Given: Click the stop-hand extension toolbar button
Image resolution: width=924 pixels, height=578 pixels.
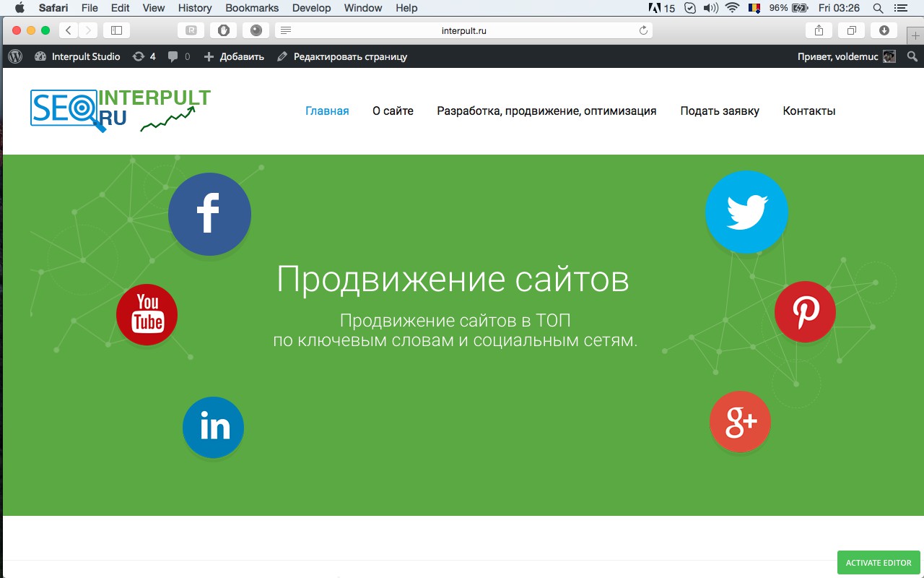Looking at the screenshot, I should [x=223, y=30].
